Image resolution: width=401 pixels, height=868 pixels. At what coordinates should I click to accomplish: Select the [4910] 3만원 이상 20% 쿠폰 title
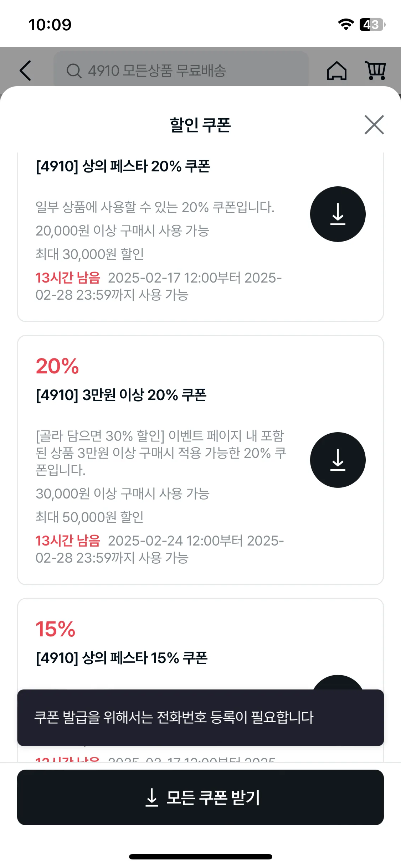click(121, 395)
